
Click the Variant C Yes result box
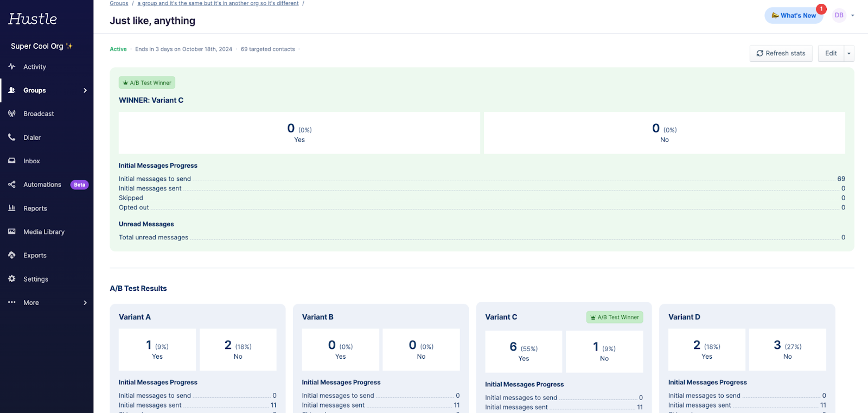[524, 352]
